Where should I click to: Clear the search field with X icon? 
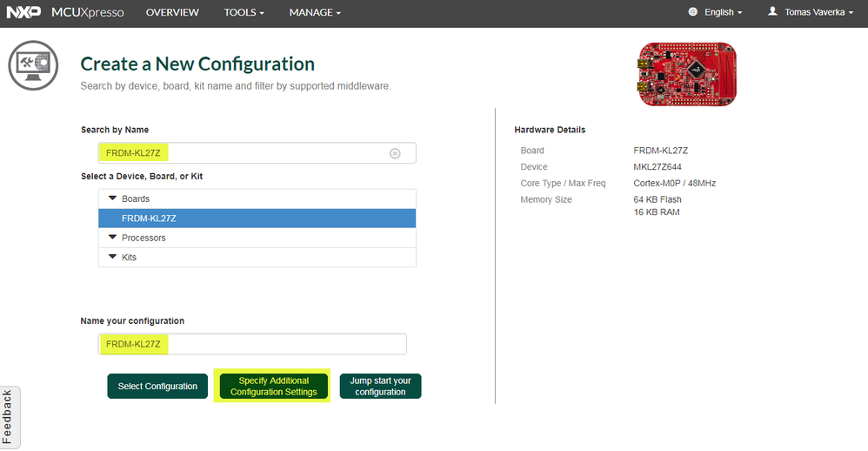(395, 153)
